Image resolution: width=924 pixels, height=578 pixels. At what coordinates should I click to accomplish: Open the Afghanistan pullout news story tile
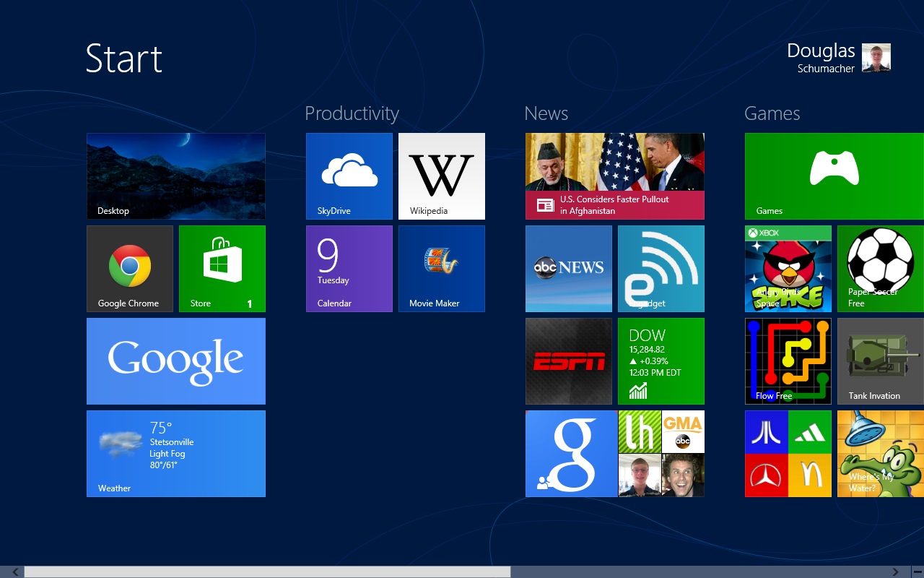pyautogui.click(x=615, y=176)
